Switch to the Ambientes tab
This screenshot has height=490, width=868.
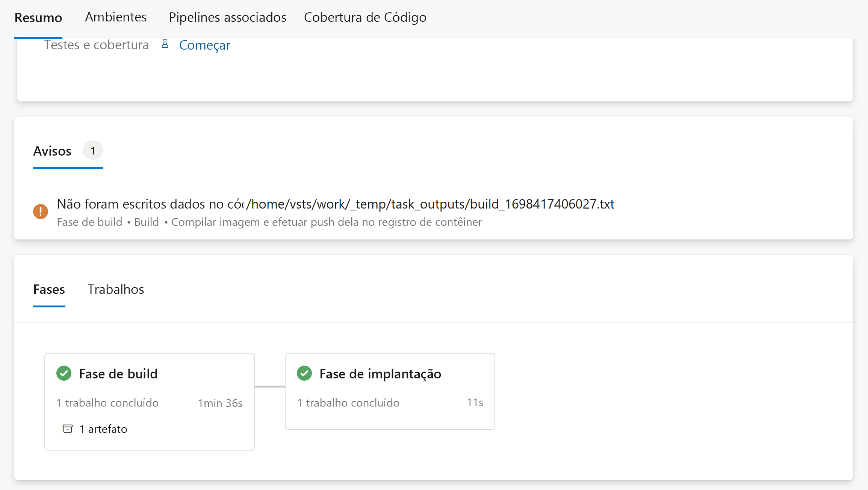(116, 17)
